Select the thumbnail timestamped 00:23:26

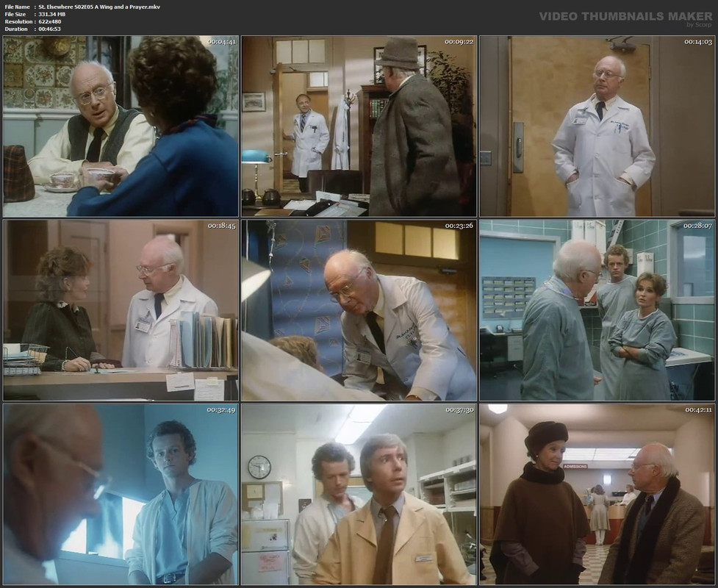359,310
